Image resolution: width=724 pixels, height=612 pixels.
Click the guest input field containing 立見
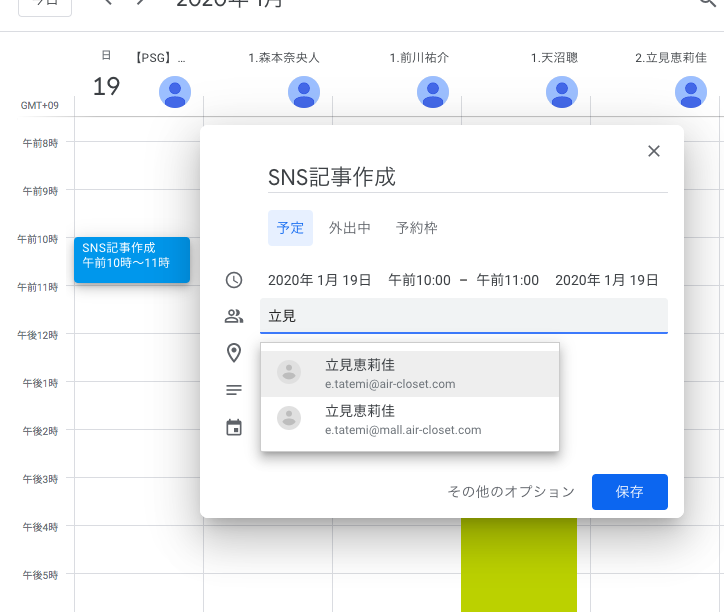[463, 316]
